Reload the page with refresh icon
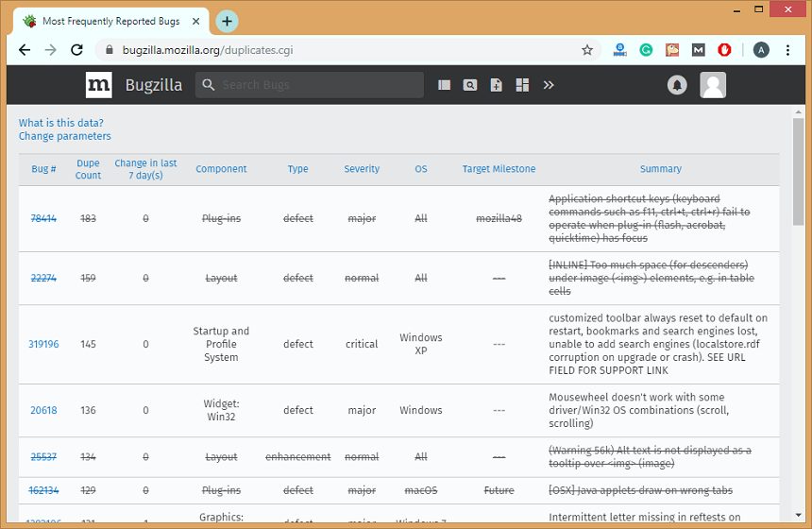This screenshot has width=812, height=529. [76, 50]
